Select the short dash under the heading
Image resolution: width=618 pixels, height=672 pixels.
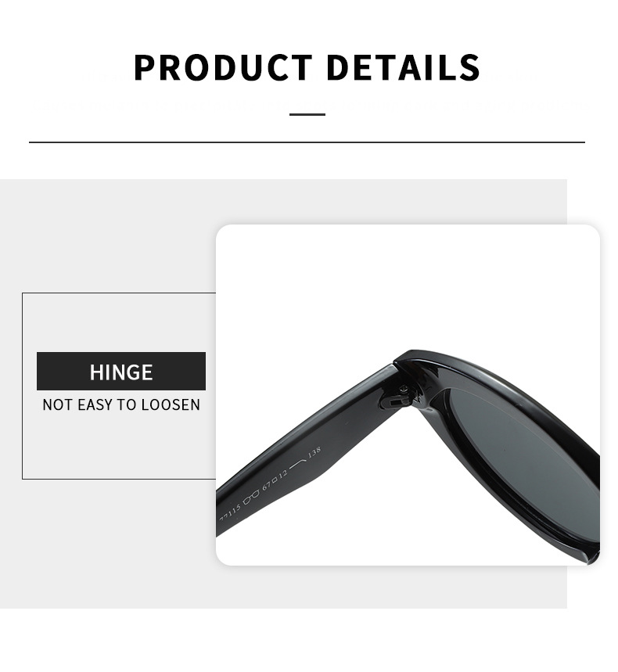click(x=307, y=114)
